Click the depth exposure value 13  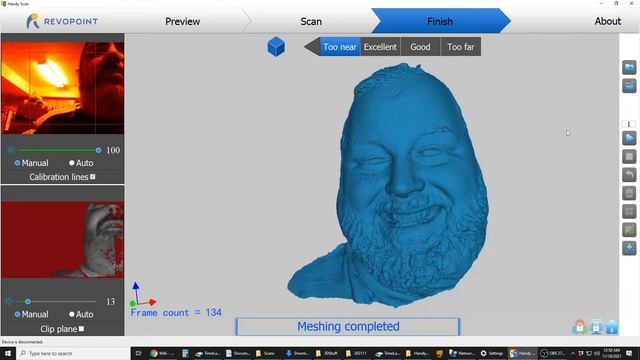click(x=111, y=302)
